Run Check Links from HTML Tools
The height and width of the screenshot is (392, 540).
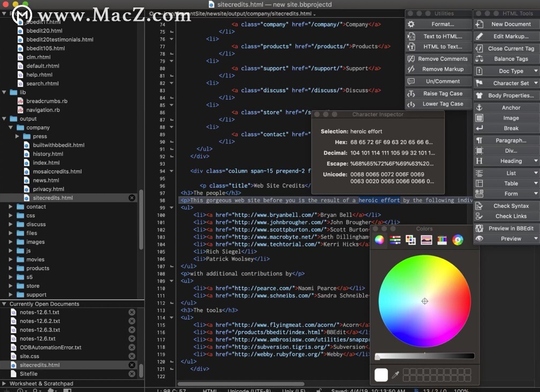point(507,216)
